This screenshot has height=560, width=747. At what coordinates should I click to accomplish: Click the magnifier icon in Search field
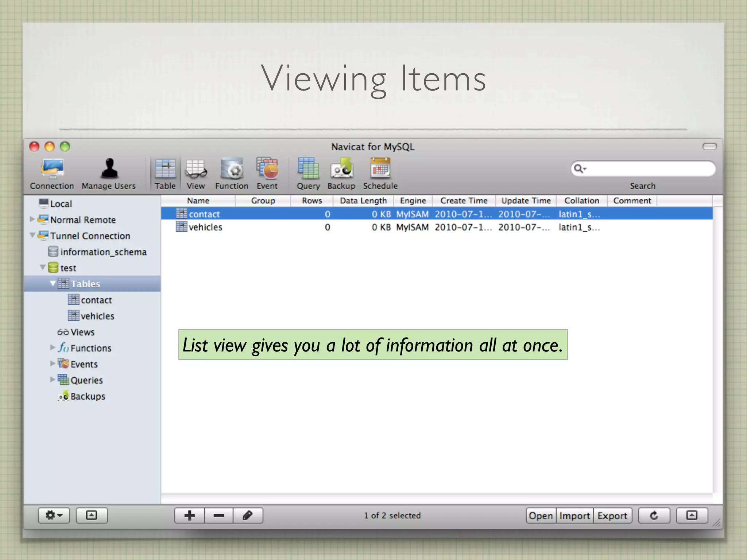579,168
